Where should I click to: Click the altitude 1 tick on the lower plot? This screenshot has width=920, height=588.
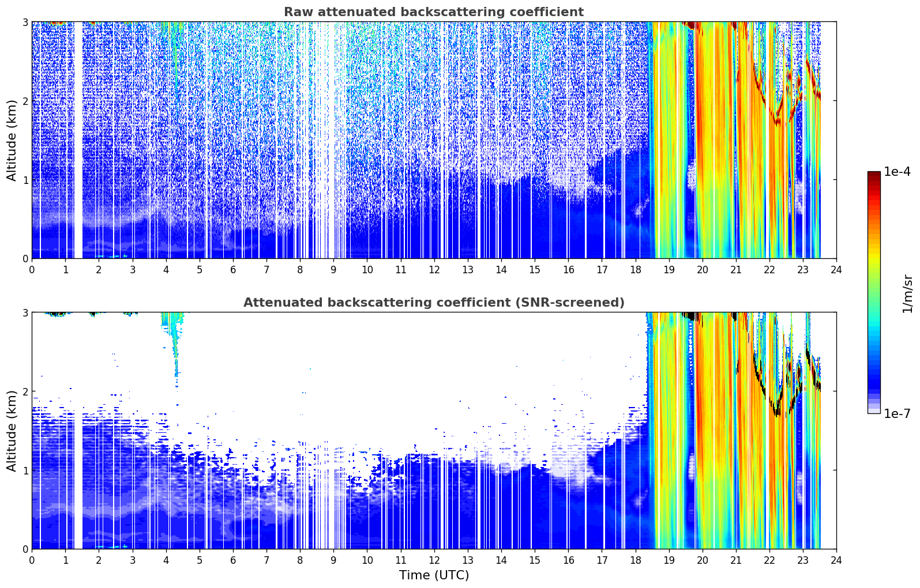coord(25,470)
